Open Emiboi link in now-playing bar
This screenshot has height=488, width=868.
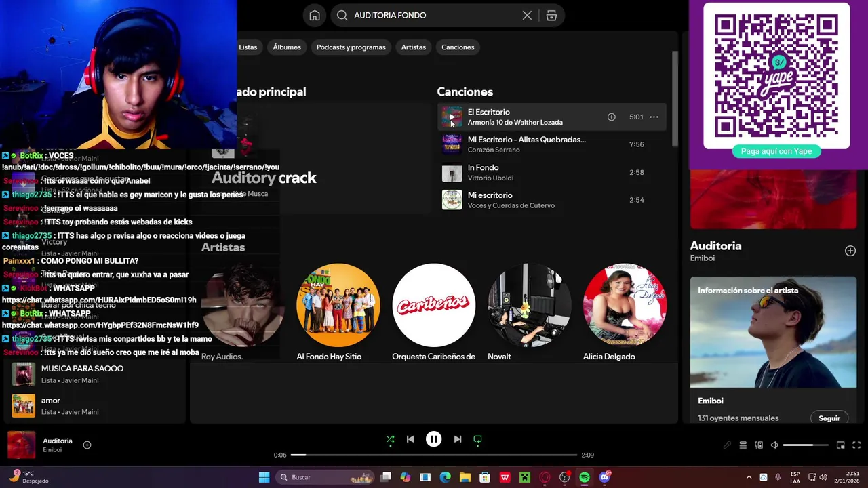tap(52, 450)
